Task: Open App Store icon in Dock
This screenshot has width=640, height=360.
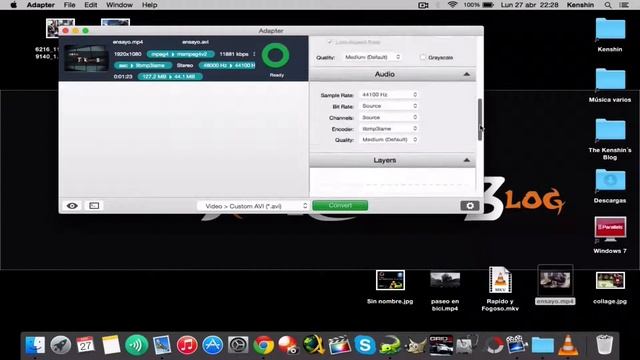Action: pyautogui.click(x=213, y=345)
